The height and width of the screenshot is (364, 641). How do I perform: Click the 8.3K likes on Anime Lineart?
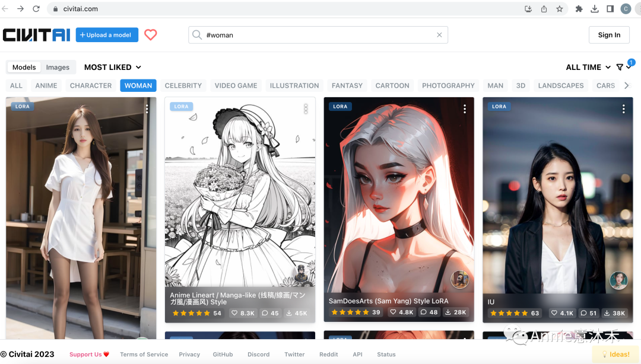tap(243, 313)
